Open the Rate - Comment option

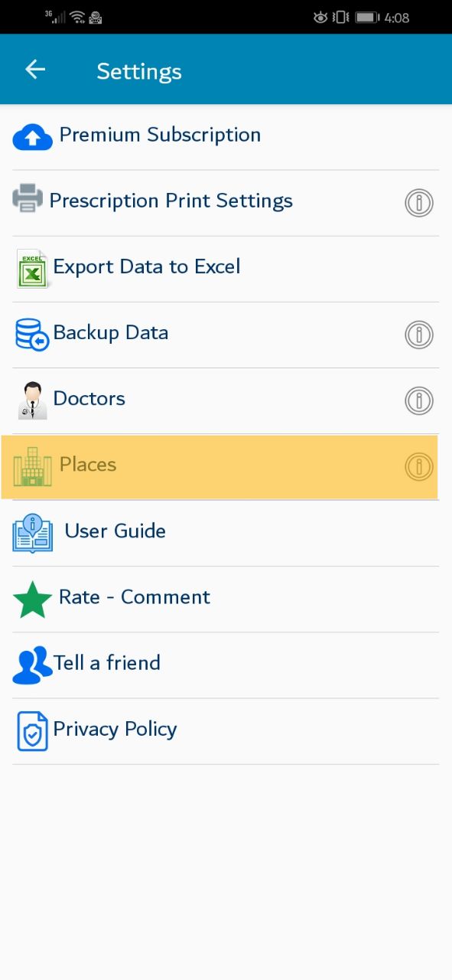pyautogui.click(x=226, y=599)
